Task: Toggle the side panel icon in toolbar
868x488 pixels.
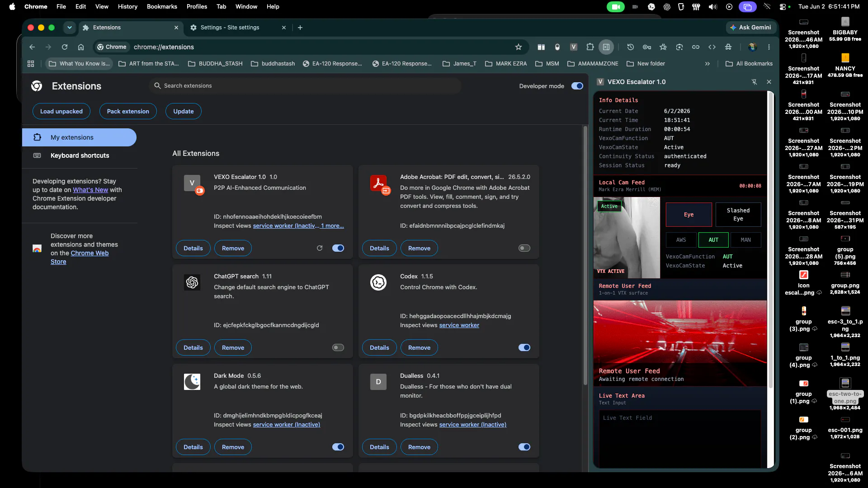Action: click(x=606, y=47)
